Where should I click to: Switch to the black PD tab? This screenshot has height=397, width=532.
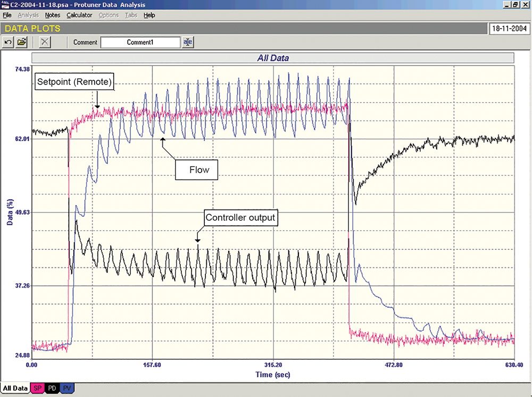click(x=53, y=388)
